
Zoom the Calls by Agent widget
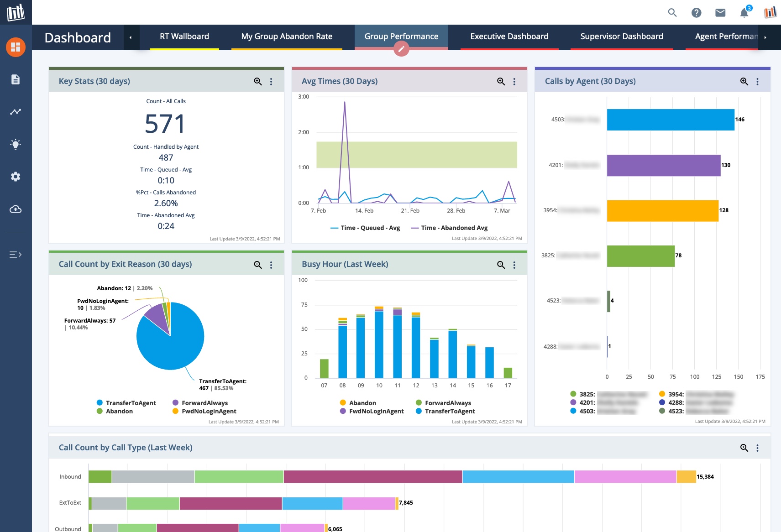[x=744, y=81]
